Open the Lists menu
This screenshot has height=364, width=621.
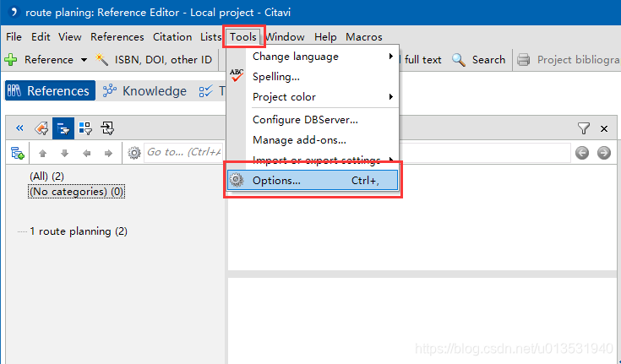click(210, 37)
